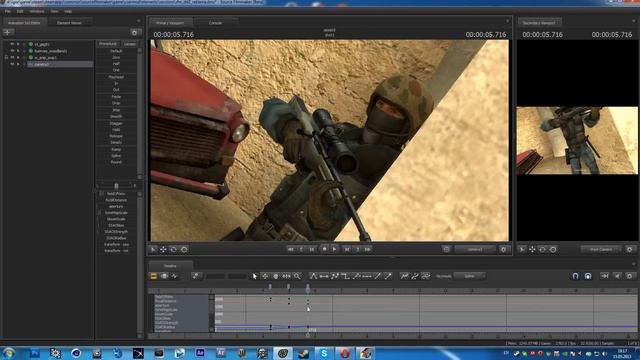The width and height of the screenshot is (640, 360).
Task: Open timeline gear settings
Action: (629, 276)
